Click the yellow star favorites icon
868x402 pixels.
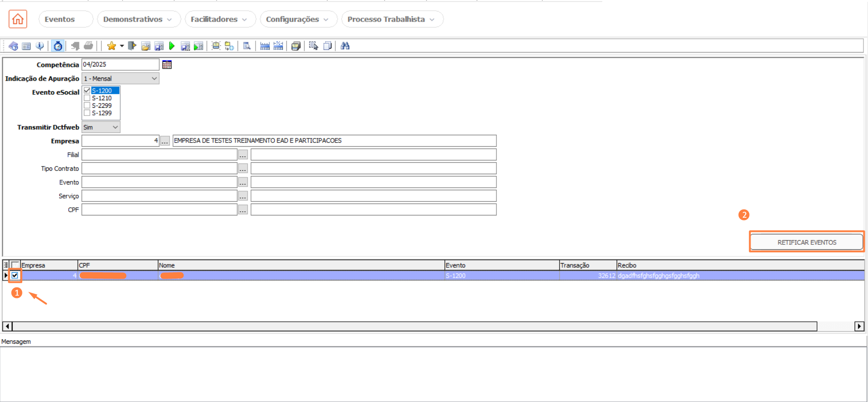click(111, 46)
